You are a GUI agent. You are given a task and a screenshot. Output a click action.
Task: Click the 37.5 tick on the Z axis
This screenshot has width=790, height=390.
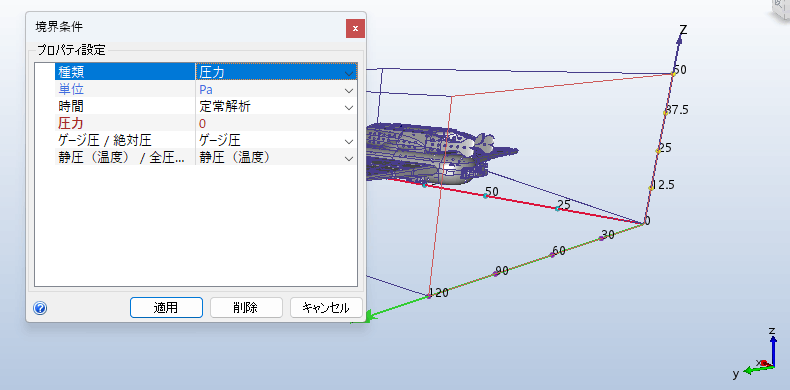pyautogui.click(x=677, y=110)
